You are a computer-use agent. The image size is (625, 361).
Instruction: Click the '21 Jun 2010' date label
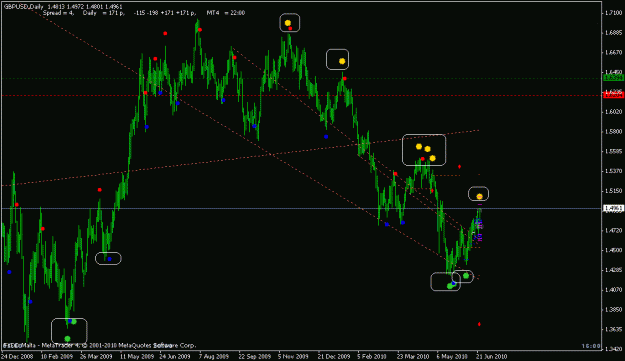click(491, 356)
